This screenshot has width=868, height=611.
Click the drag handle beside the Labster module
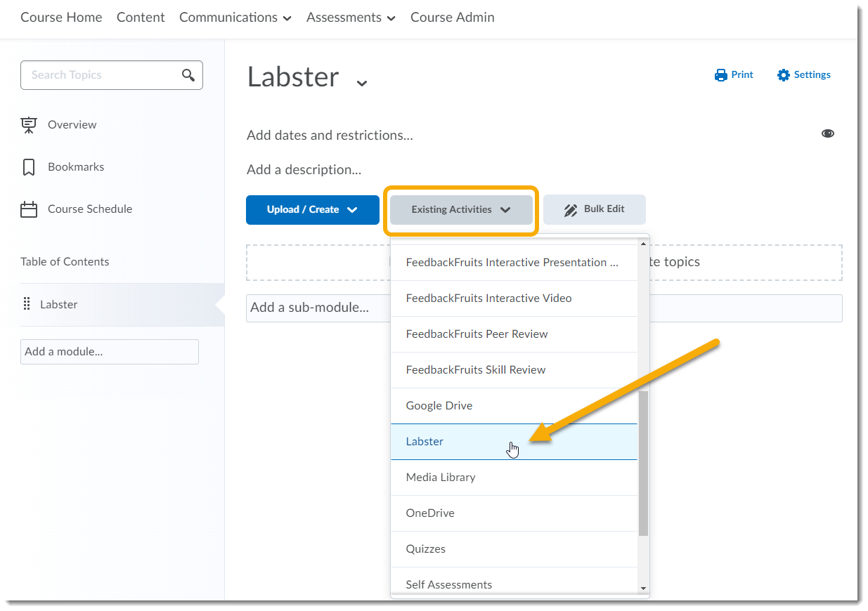click(27, 303)
